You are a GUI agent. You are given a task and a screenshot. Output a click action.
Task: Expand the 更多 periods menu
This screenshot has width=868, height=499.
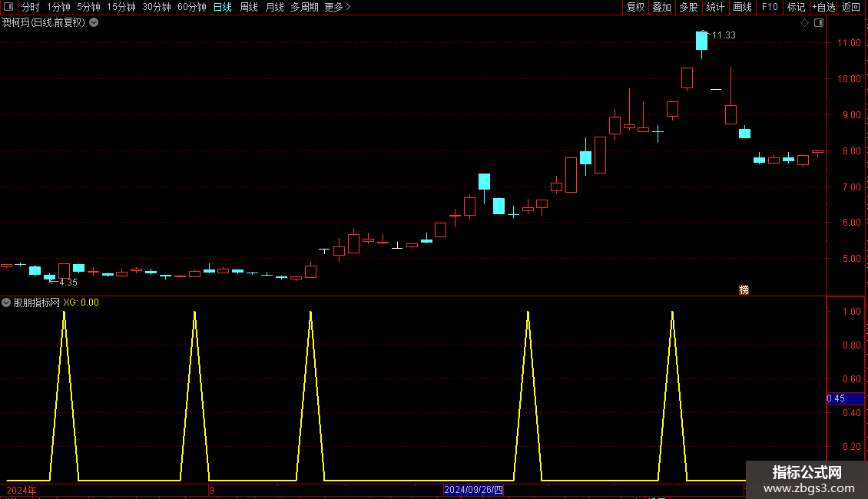point(338,7)
